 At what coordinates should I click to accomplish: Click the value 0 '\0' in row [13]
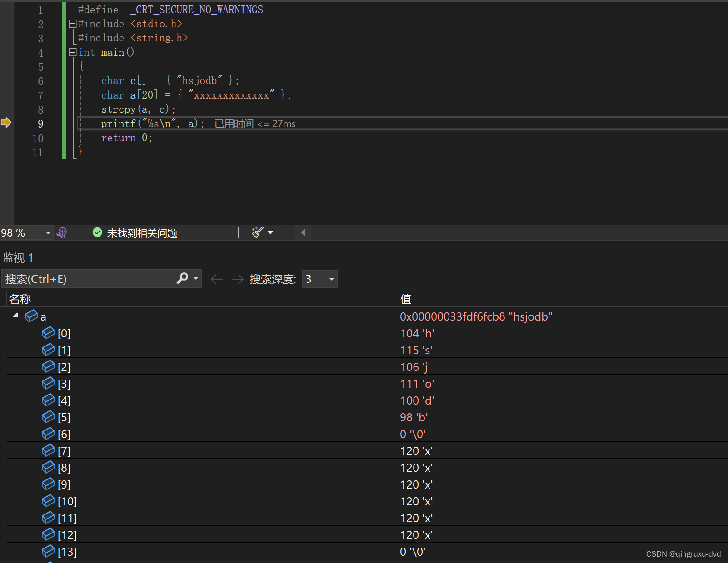[413, 552]
